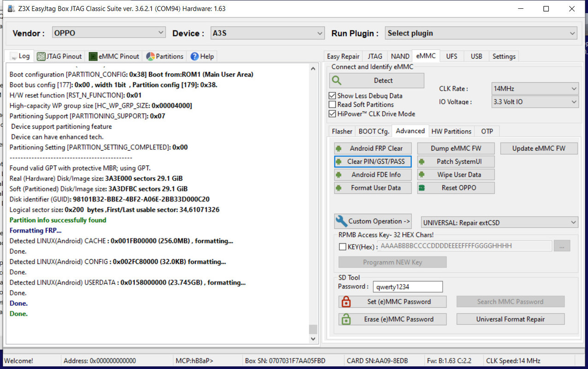
Task: Click the Partitions pie chart icon
Action: click(x=150, y=56)
